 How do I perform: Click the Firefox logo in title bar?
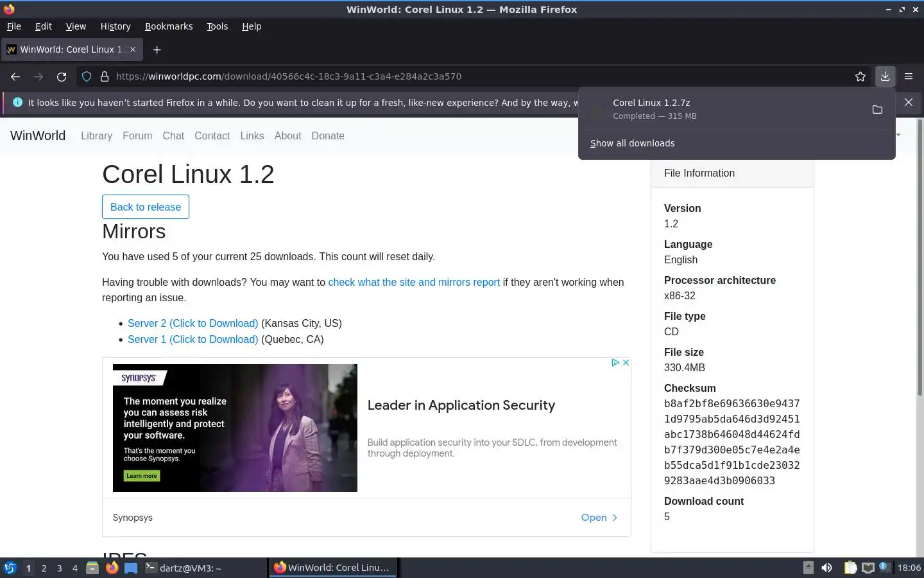(9, 9)
